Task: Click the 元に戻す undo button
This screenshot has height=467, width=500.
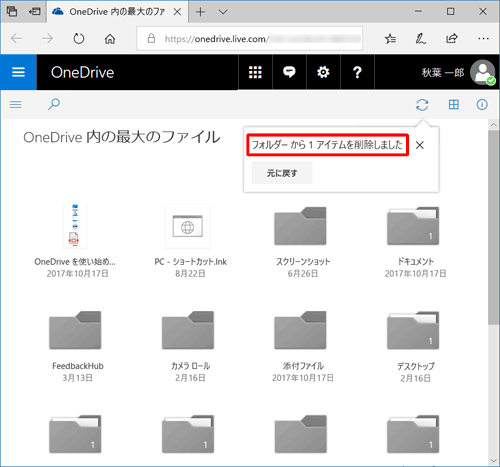Action: pos(282,173)
